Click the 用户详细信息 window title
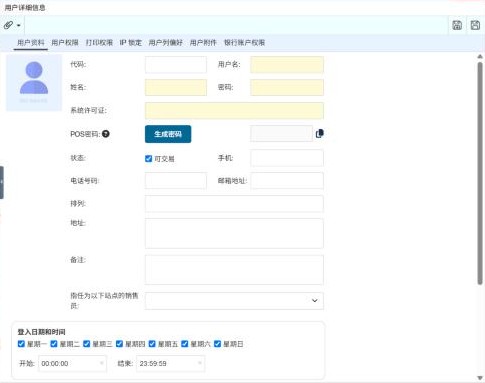 tap(25, 8)
